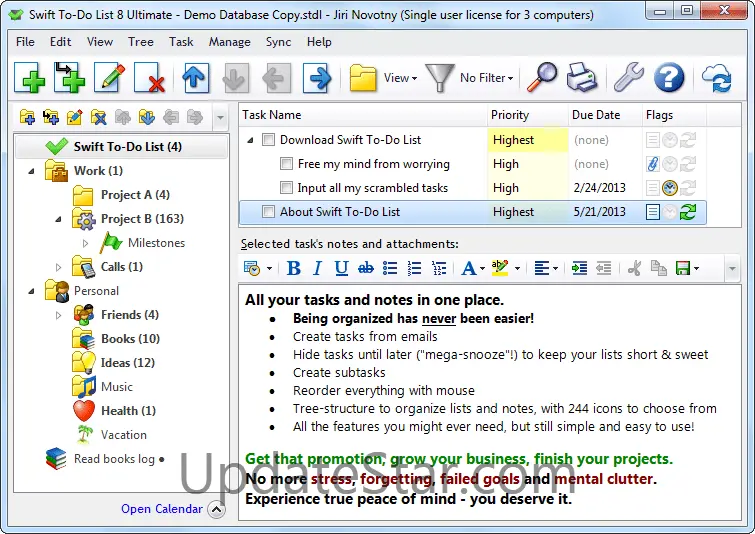Apply bold formatting in notes toolbar
This screenshot has height=534, width=755.
293,268
